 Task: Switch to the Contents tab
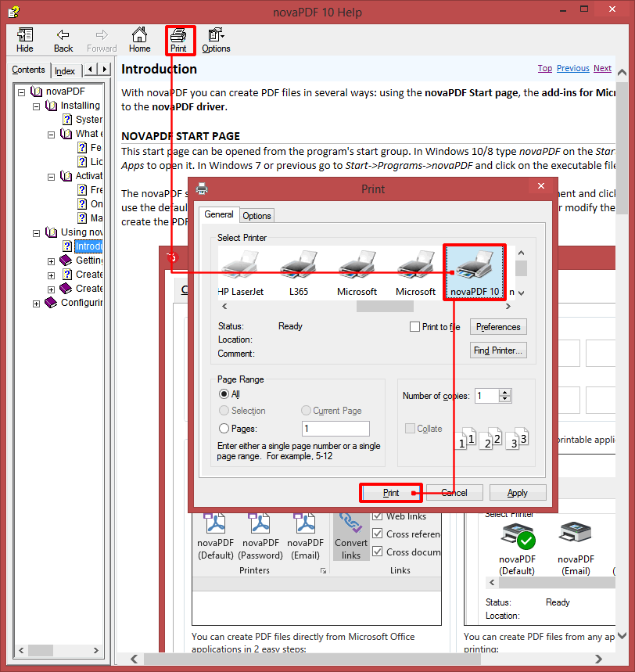(28, 70)
